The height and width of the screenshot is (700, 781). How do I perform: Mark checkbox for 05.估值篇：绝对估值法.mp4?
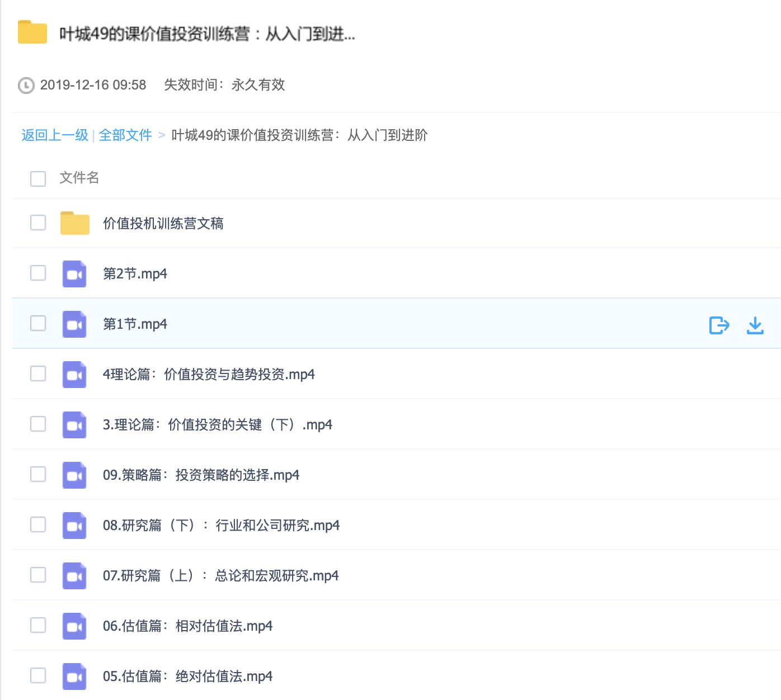(x=38, y=675)
